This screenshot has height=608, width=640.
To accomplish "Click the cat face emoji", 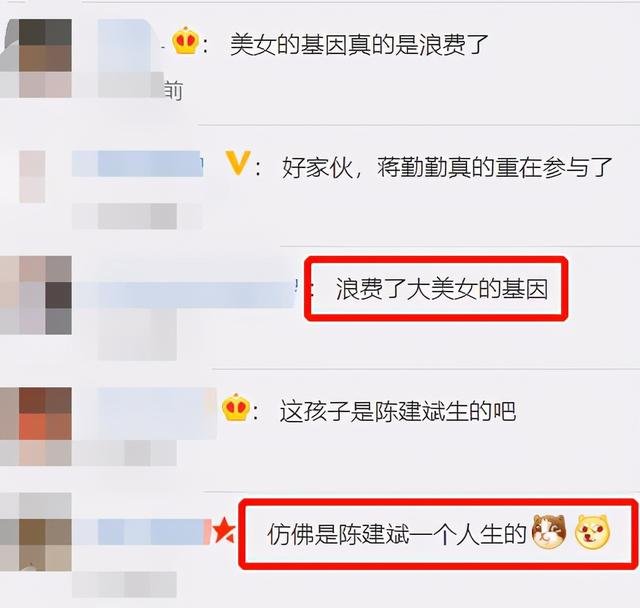I will (x=549, y=532).
